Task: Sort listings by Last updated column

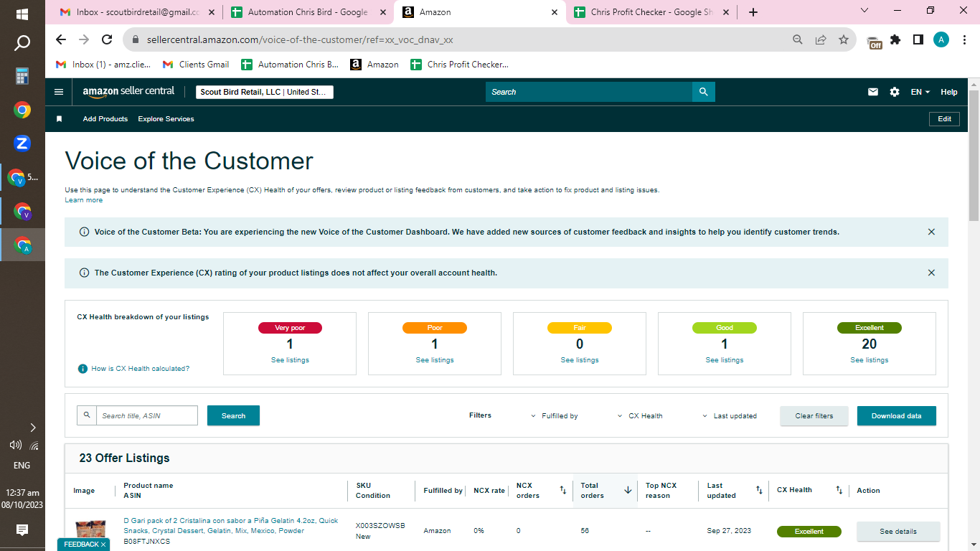Action: click(759, 491)
